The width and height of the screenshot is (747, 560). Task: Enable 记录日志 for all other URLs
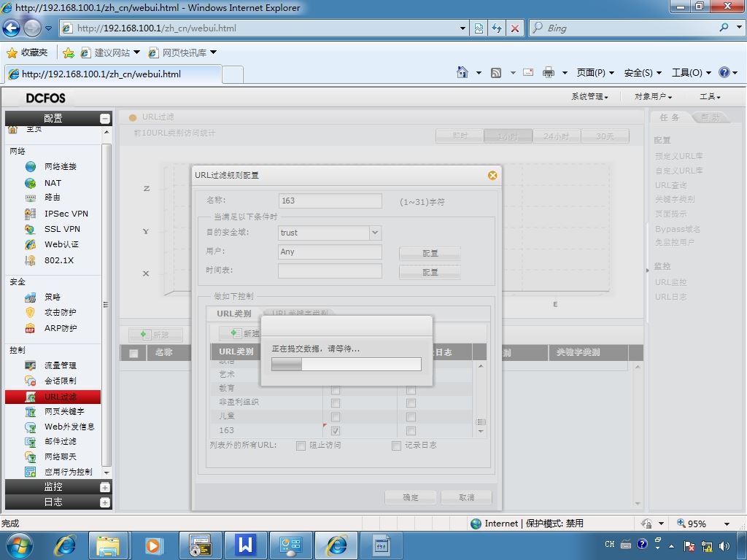pos(396,446)
